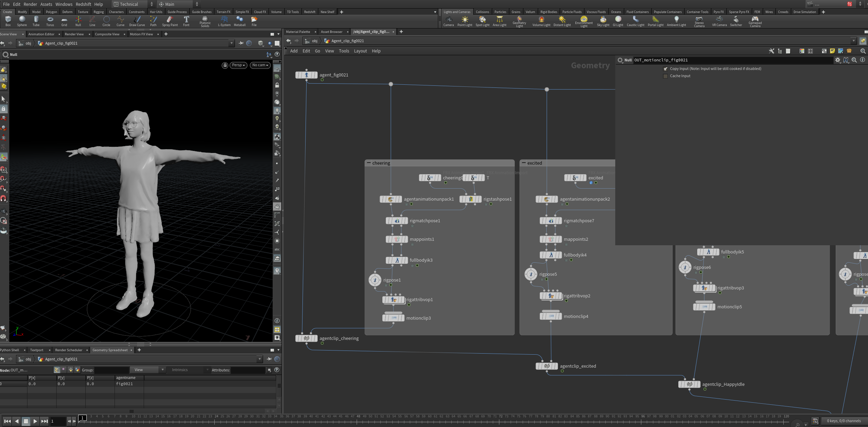
Task: Select the L-System tool
Action: click(224, 21)
